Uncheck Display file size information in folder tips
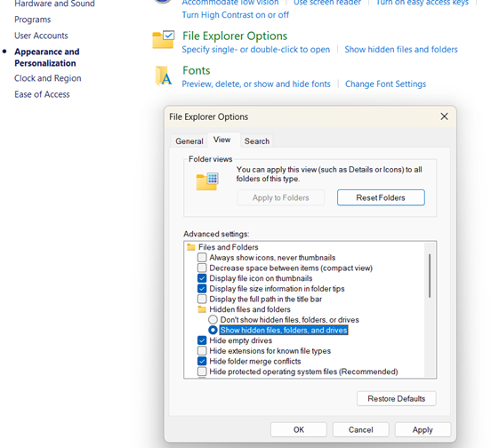 click(x=202, y=289)
